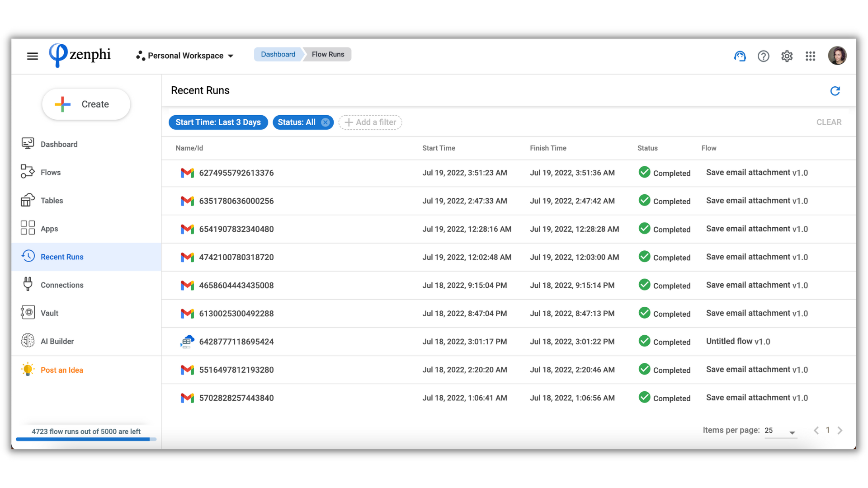
Task: Select Connections in the sidebar menu
Action: 62,285
